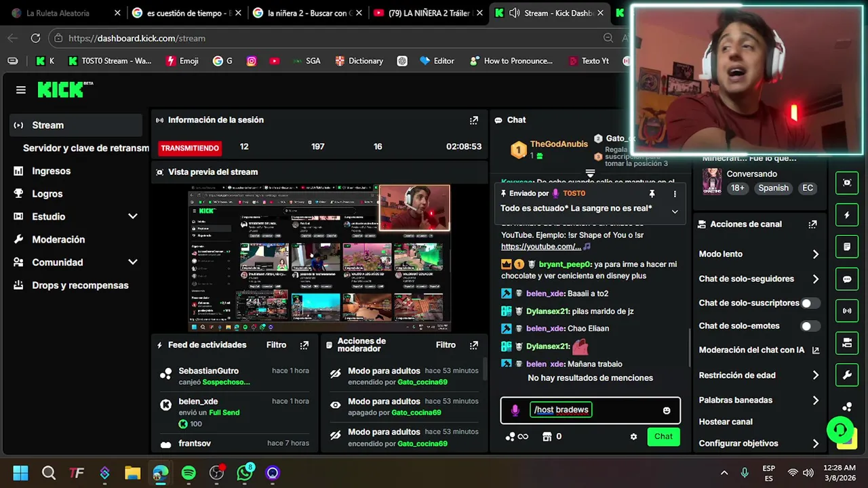Image resolution: width=868 pixels, height=488 pixels.
Task: Click SebastianGutro in the activity feed
Action: (208, 371)
